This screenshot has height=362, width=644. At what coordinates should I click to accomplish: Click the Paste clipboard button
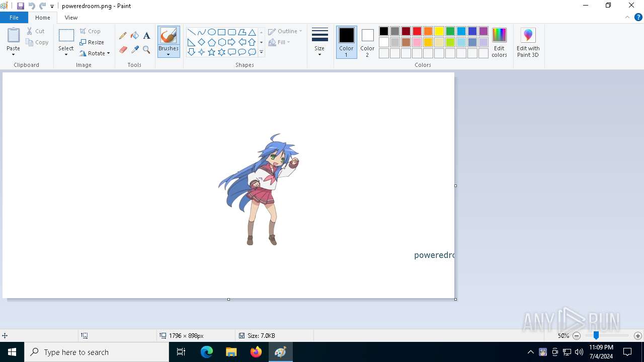(14, 36)
